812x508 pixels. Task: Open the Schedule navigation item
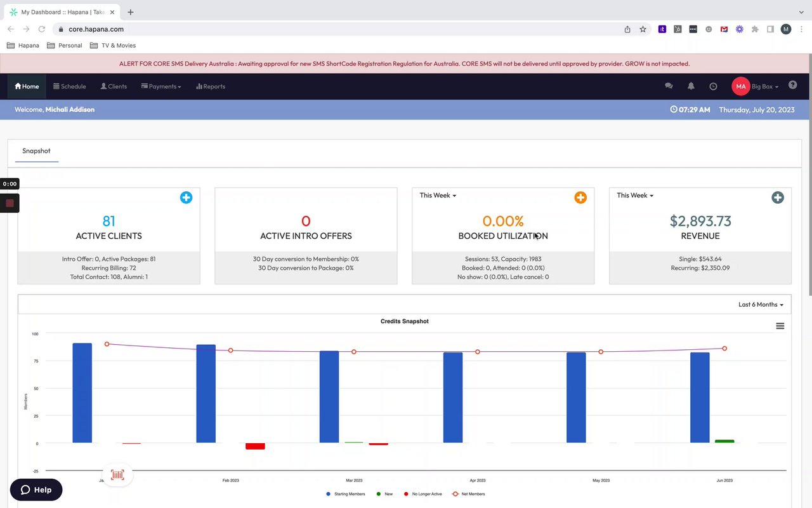70,86
